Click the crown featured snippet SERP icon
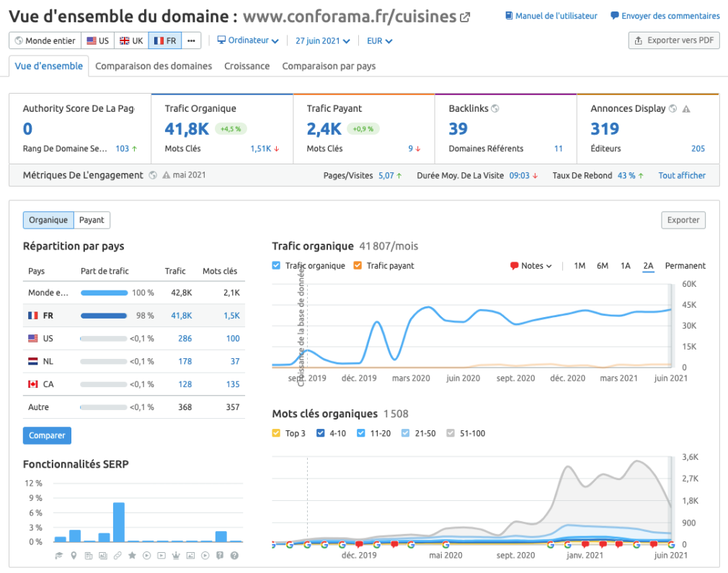Viewport: 728px width, 573px height. tap(176, 556)
